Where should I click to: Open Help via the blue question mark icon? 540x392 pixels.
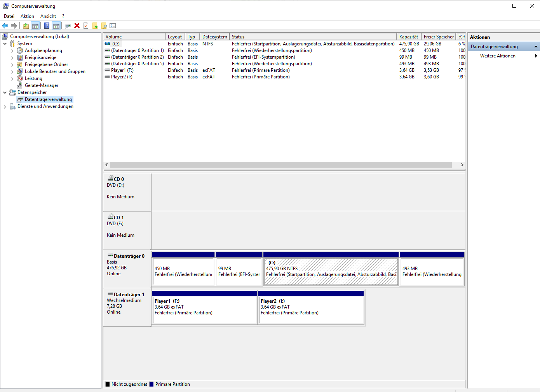coord(47,26)
